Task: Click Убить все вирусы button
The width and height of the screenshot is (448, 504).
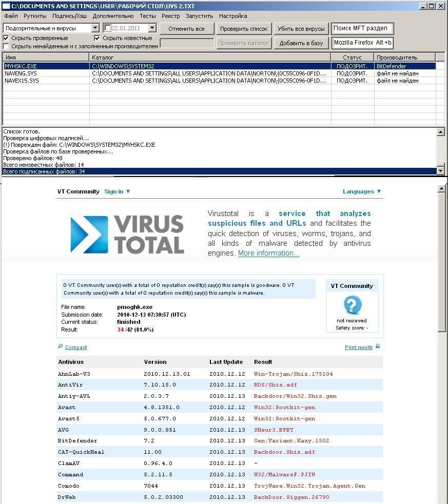Action: tap(301, 29)
